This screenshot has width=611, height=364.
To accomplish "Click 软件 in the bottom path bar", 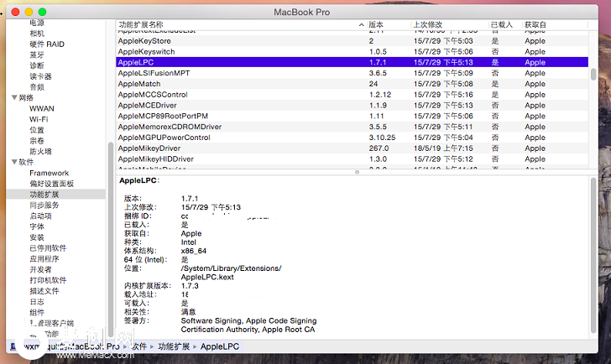I will click(140, 346).
